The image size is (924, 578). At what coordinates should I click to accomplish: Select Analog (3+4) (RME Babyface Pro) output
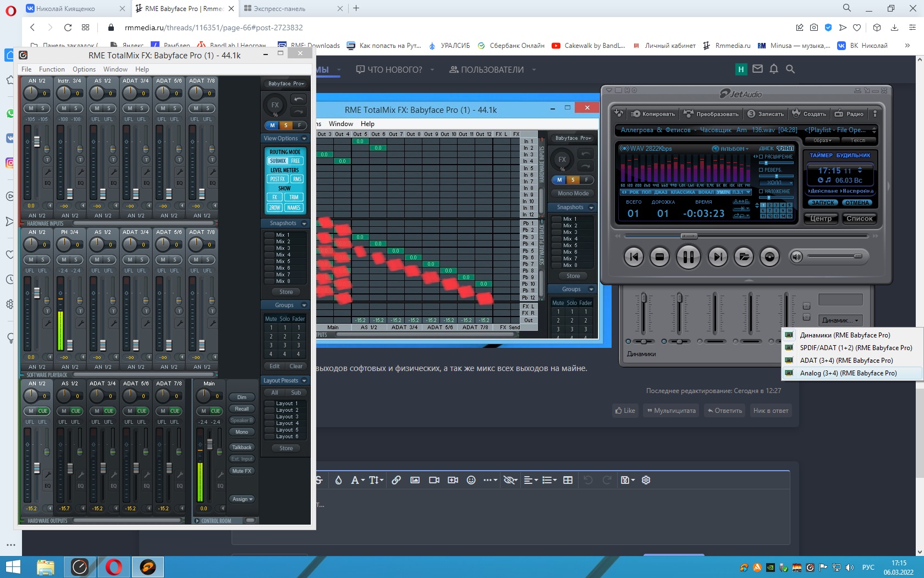pos(851,373)
